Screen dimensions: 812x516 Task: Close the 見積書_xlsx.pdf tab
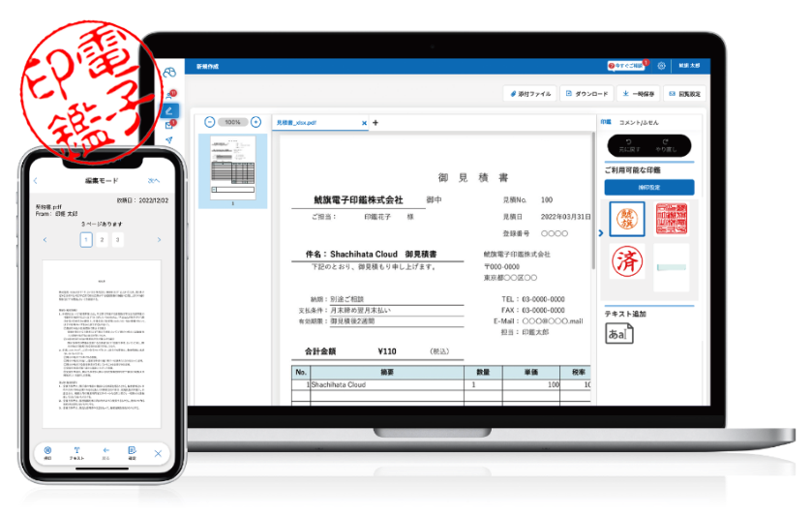(364, 123)
